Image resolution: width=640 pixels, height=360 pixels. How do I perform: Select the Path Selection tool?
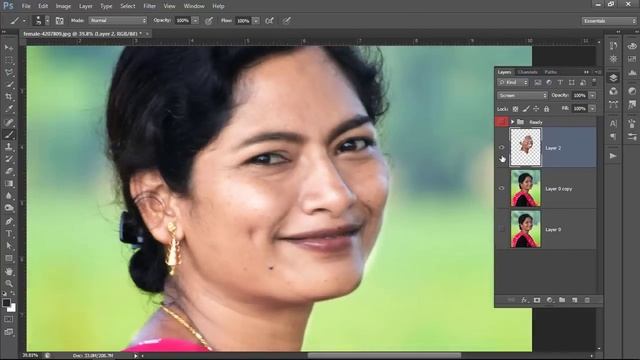9,246
